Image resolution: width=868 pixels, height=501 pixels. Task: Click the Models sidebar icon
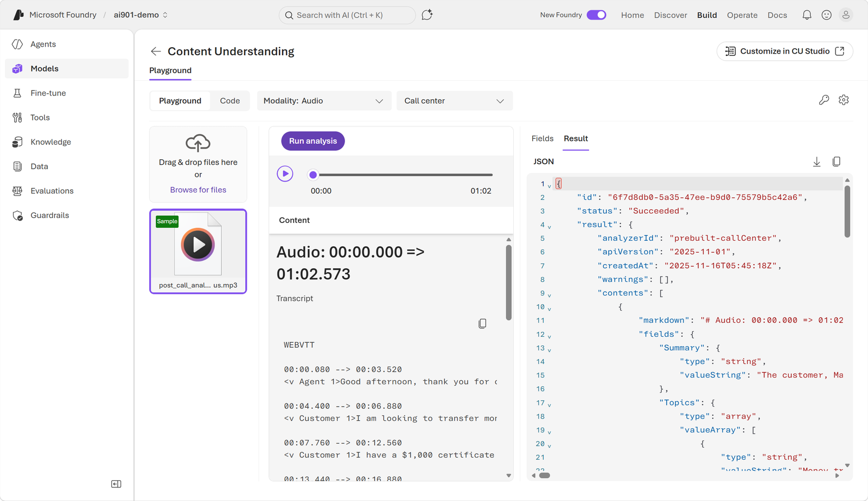click(17, 68)
